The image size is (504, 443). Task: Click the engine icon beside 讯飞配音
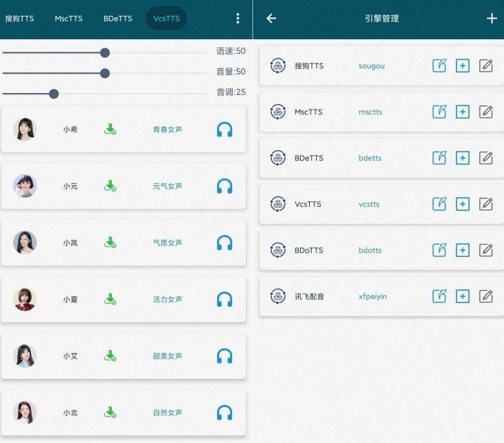click(277, 296)
